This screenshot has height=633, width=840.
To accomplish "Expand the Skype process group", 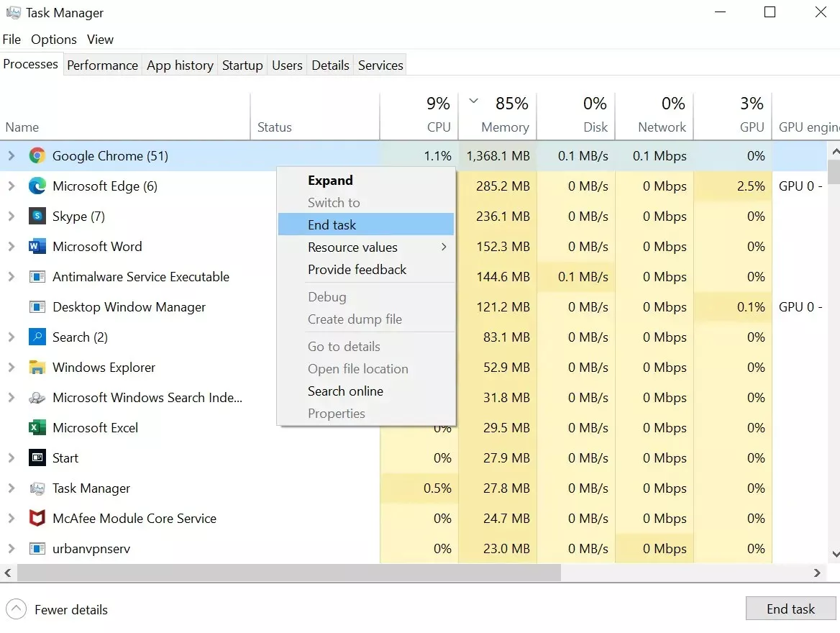I will (11, 217).
